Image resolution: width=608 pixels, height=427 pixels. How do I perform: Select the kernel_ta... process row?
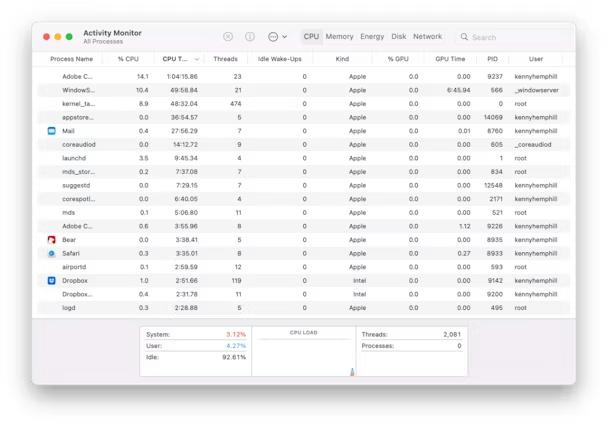pyautogui.click(x=304, y=104)
